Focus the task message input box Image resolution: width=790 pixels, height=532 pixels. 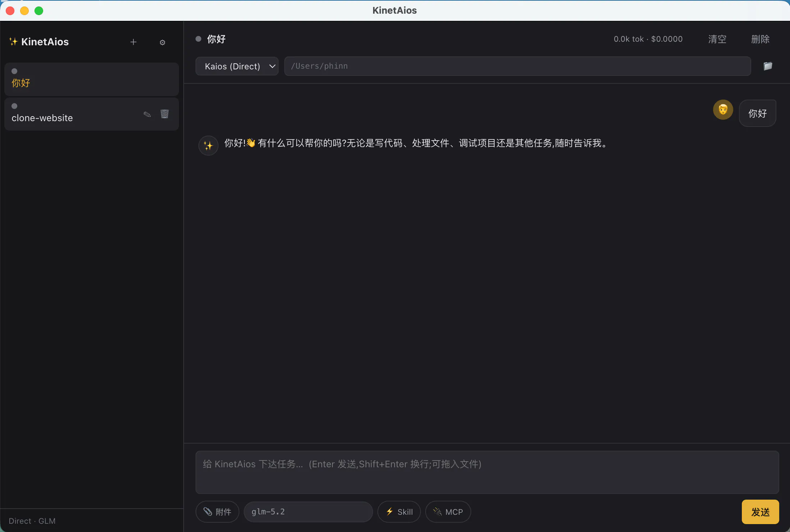coord(487,472)
